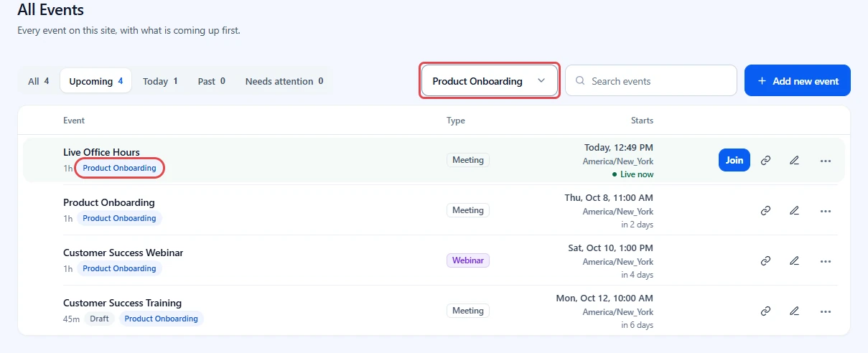The image size is (868, 353).
Task: Click the Type column header
Action: (x=456, y=121)
